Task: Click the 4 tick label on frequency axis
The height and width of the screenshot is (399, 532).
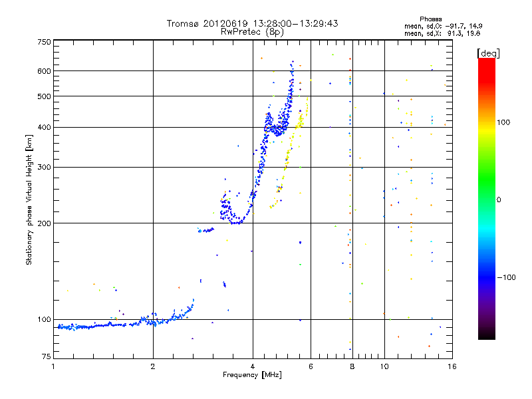Action: pyautogui.click(x=253, y=366)
